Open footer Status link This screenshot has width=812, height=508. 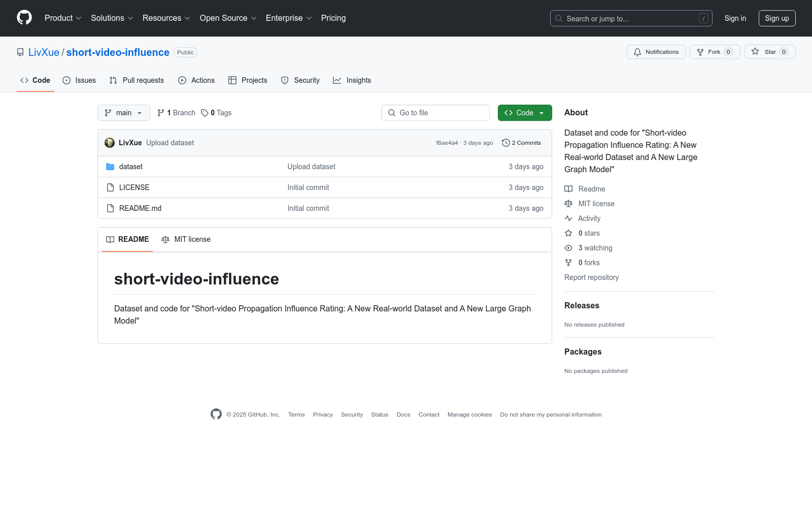[380, 415]
